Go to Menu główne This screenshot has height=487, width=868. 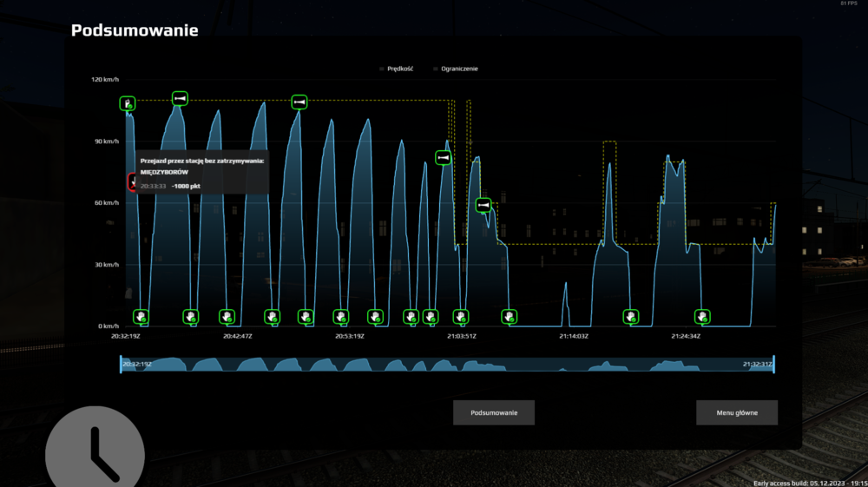click(736, 413)
